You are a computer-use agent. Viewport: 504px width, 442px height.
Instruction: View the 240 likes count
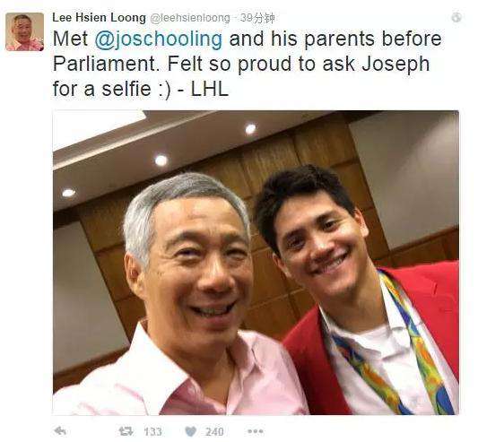[214, 431]
